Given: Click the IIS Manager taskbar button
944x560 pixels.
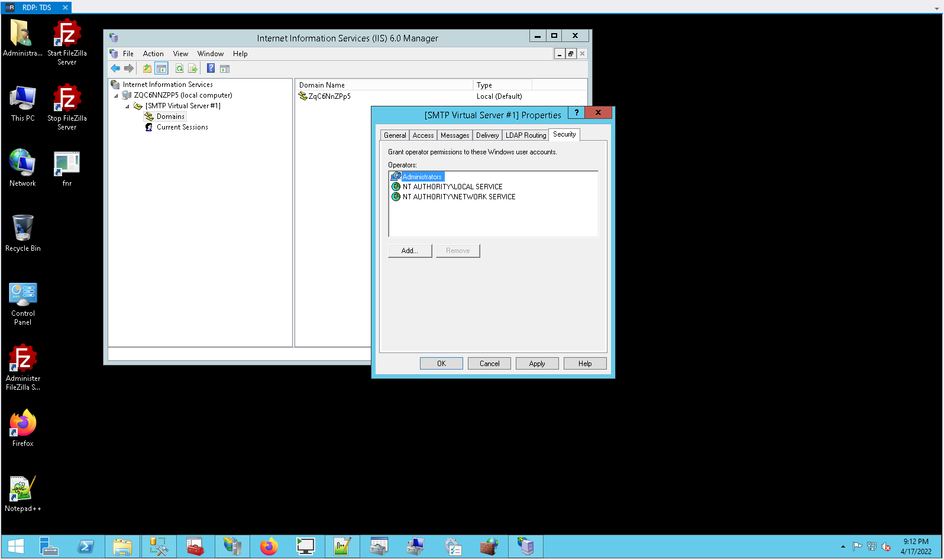Looking at the screenshot, I should [x=526, y=546].
